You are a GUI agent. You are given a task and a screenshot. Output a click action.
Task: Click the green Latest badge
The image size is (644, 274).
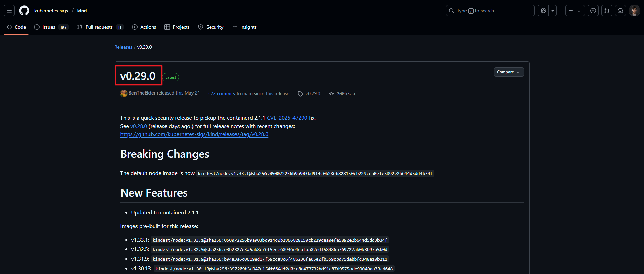click(171, 77)
